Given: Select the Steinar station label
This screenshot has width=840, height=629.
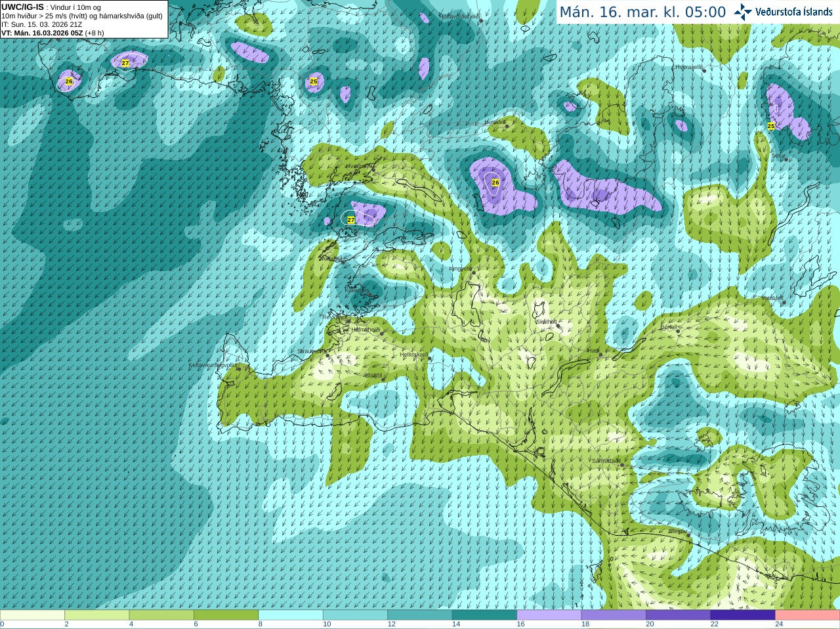Looking at the screenshot, I should 678,531.
